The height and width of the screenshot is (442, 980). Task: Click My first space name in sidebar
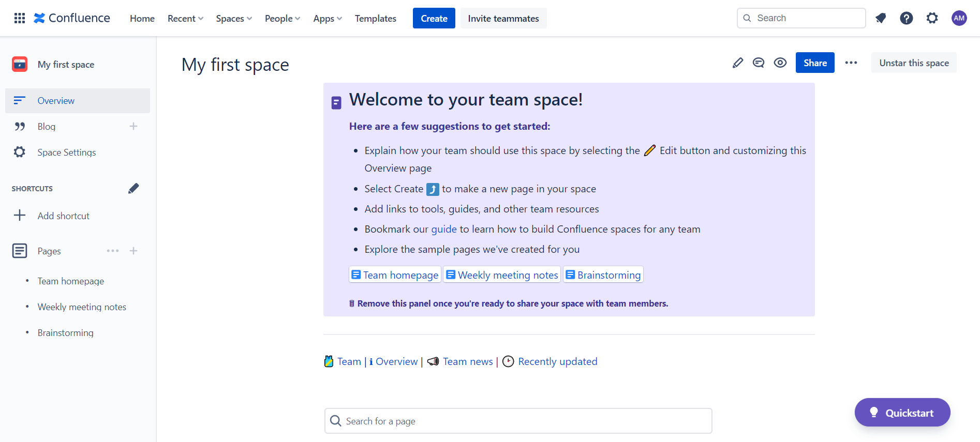point(66,64)
